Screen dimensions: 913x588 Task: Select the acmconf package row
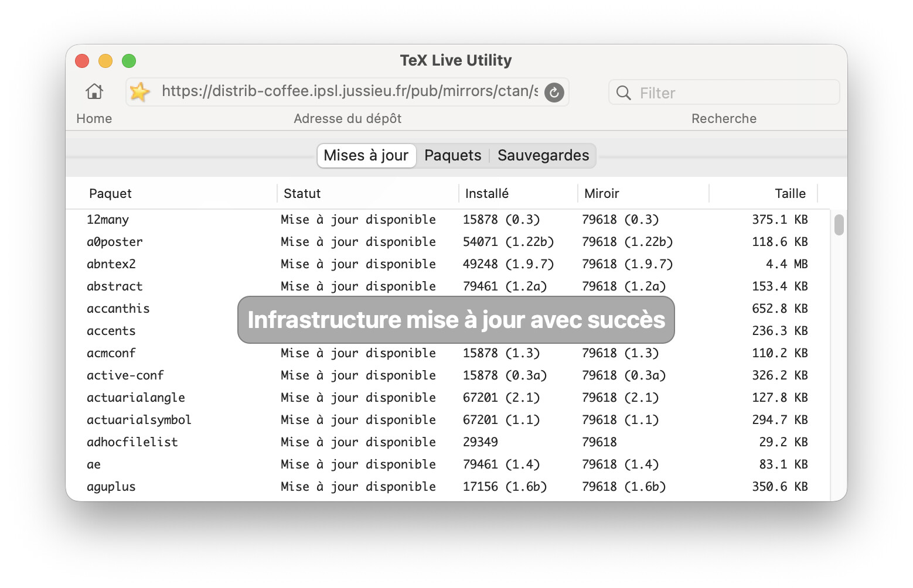tap(448, 353)
